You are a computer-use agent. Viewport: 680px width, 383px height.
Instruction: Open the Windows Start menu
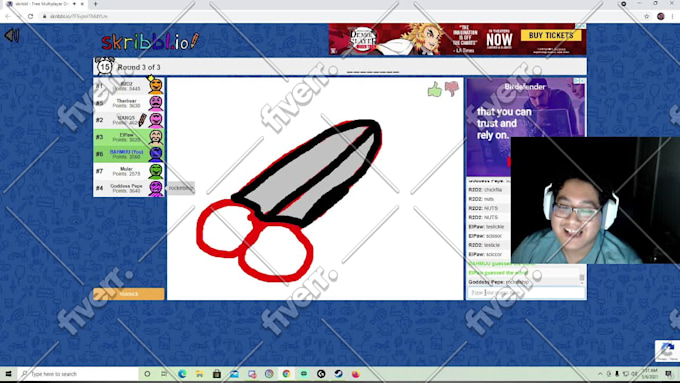click(8, 373)
